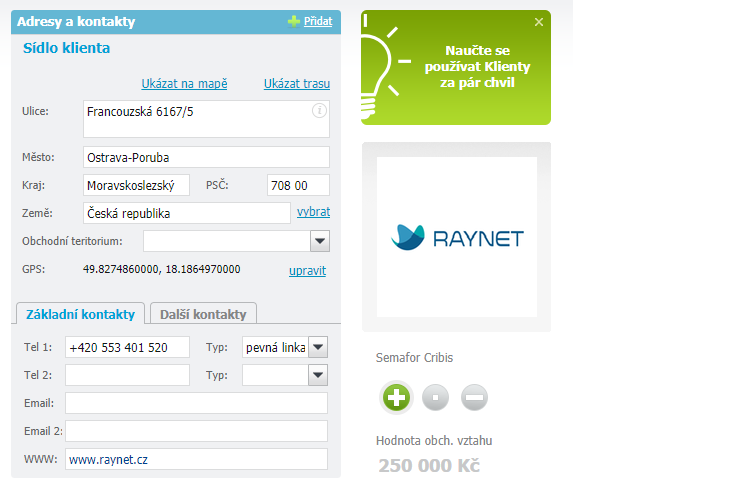Select the neutral dot Cribis semaphore

point(435,398)
